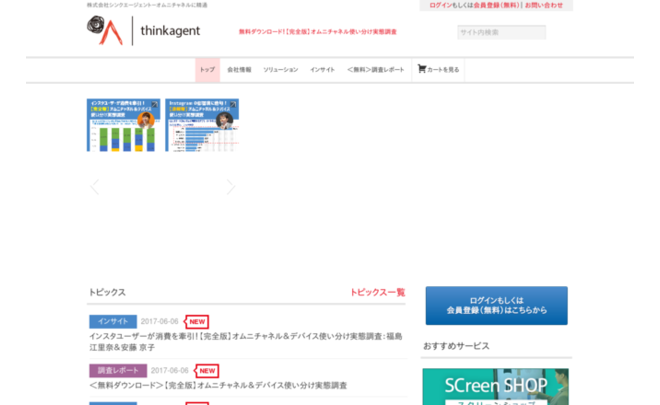
Task: Click the blue インサイト category tag
Action: (112, 322)
